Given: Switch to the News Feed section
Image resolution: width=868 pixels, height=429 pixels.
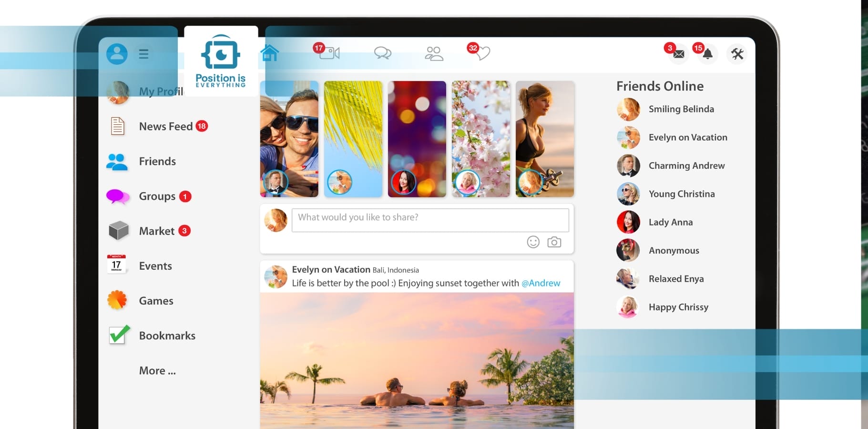Looking at the screenshot, I should 165,126.
